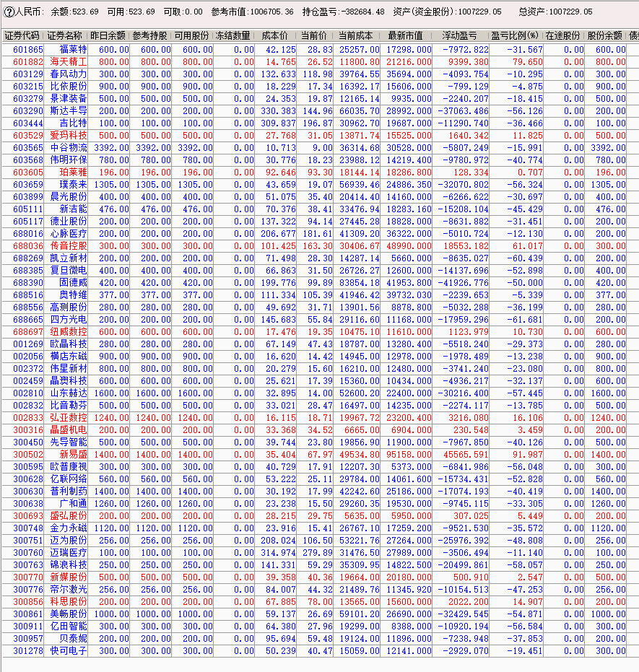The image size is (639, 672).
Task: Click 亿联网络 in the list
Action: pos(68,479)
